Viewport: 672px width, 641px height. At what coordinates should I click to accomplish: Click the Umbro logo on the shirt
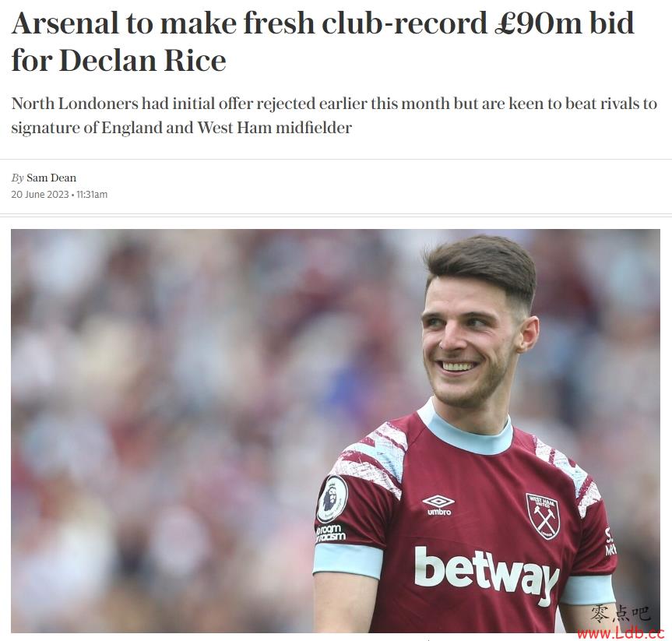pyautogui.click(x=438, y=505)
